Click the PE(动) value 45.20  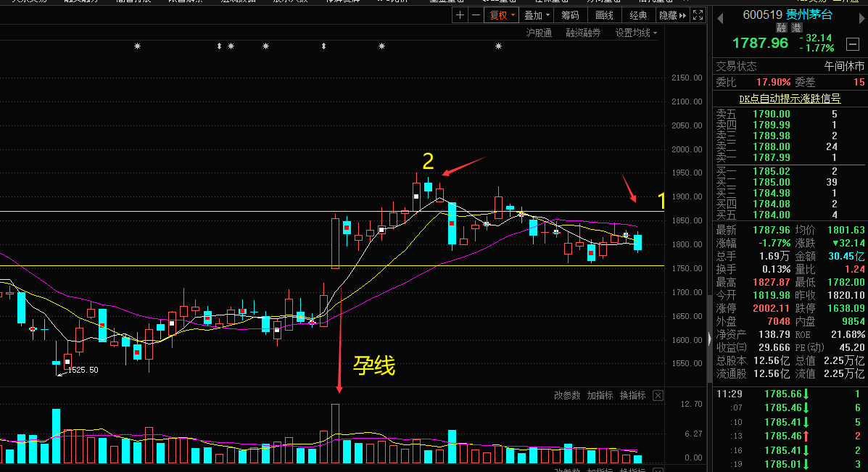click(852, 347)
